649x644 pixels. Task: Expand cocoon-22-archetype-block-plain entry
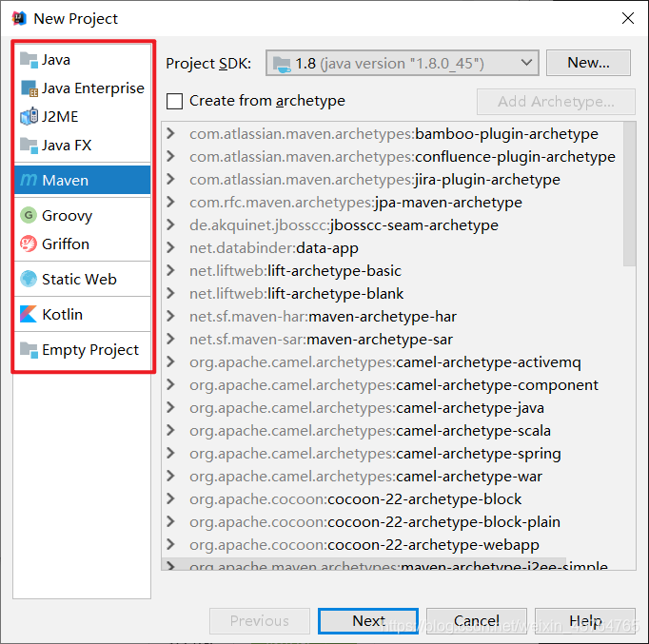pyautogui.click(x=170, y=521)
